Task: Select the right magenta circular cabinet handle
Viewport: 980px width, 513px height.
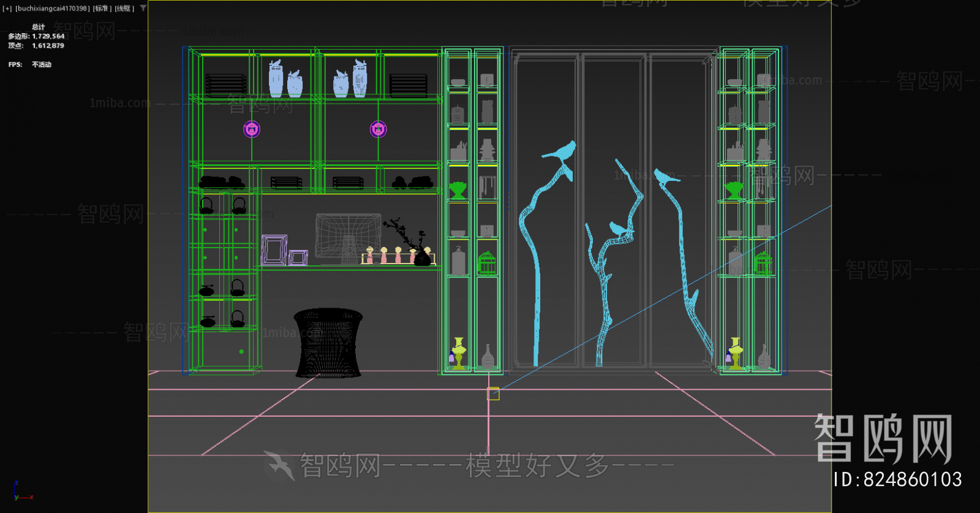Action: 379,129
